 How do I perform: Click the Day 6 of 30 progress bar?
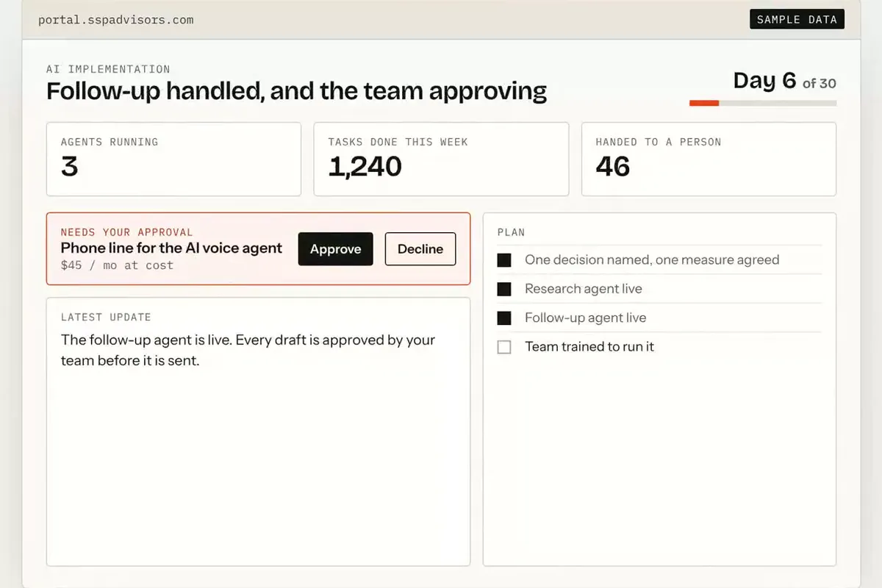point(763,103)
